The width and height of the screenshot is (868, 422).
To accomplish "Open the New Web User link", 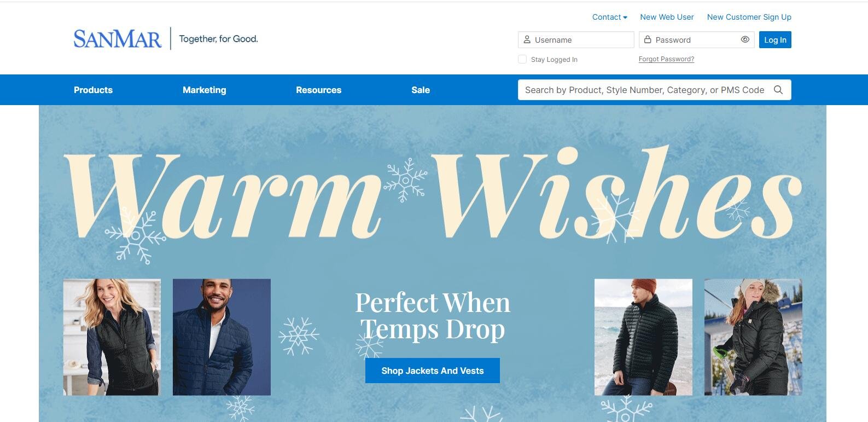I will (x=667, y=17).
